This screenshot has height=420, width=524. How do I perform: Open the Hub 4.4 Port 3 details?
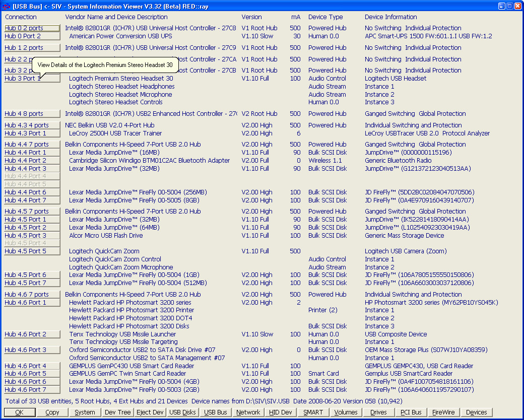pyautogui.click(x=32, y=168)
